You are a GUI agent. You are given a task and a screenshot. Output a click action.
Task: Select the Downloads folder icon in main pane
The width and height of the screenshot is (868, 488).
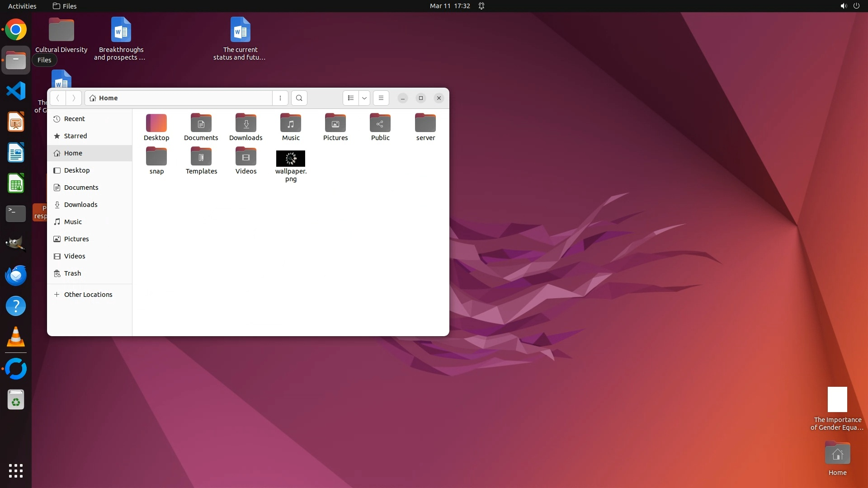[246, 123]
